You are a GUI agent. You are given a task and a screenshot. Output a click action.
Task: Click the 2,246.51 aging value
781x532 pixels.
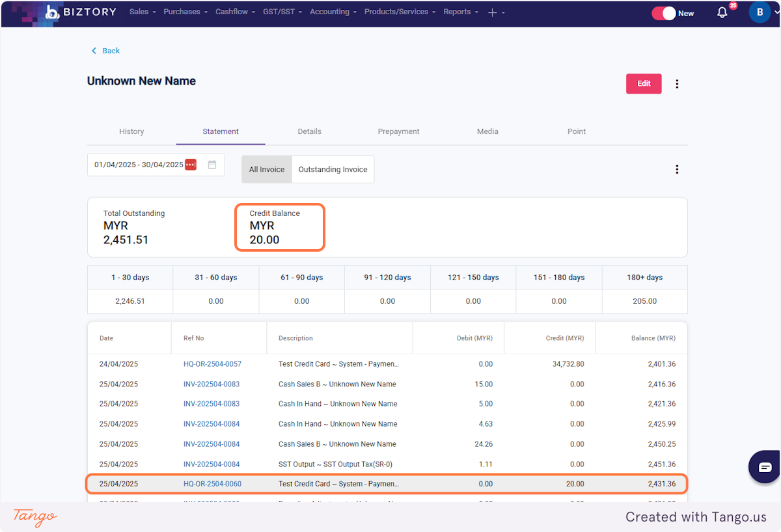coord(130,301)
